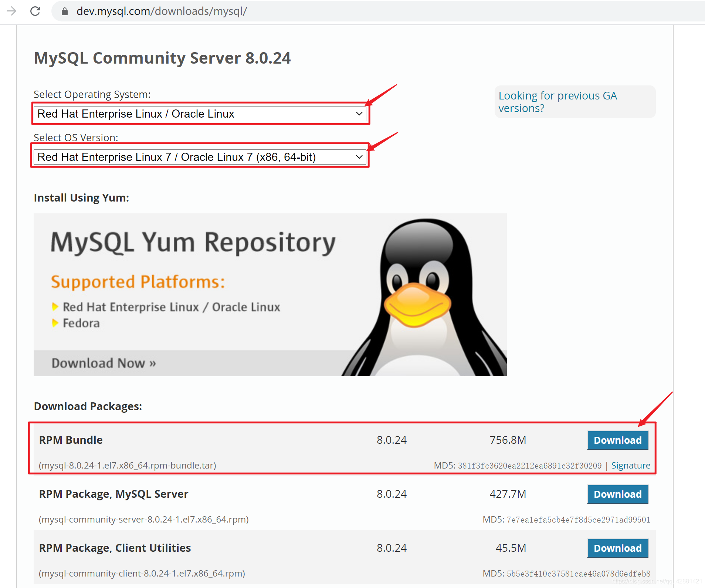Open the Signature link for RPM Bundle
The width and height of the screenshot is (705, 588).
pos(631,465)
